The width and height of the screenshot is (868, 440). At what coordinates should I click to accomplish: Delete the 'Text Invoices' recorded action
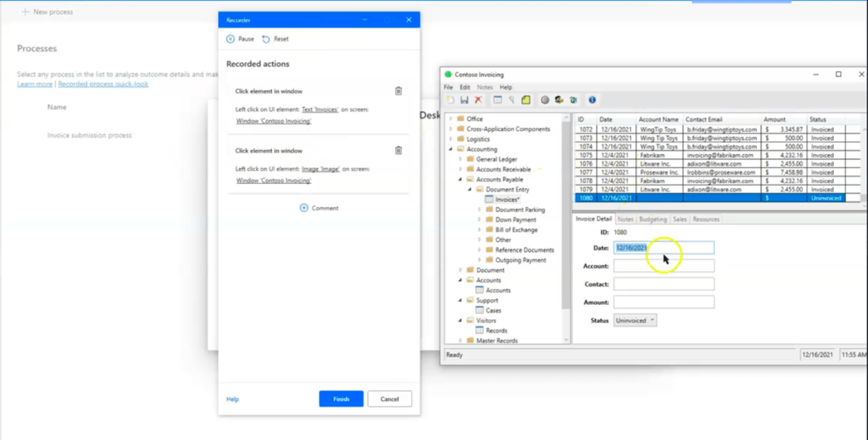pyautogui.click(x=398, y=91)
